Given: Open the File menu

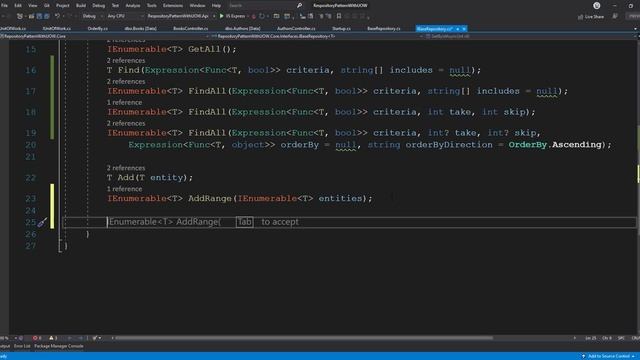Looking at the screenshot, I should [4, 6].
